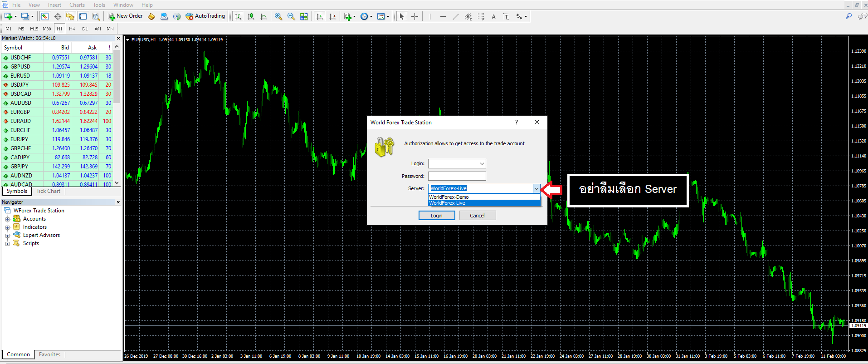Set timeframe to M15

[34, 29]
